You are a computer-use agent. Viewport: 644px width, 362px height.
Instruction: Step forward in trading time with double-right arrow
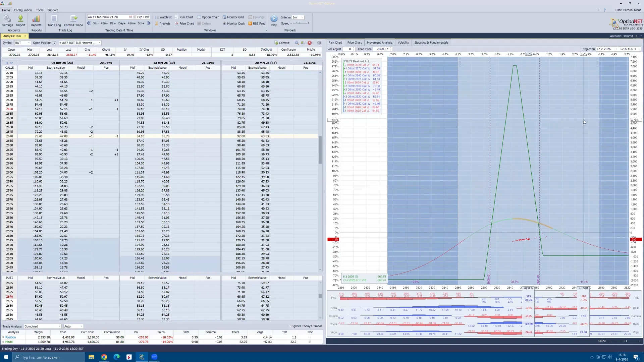click(x=149, y=23)
